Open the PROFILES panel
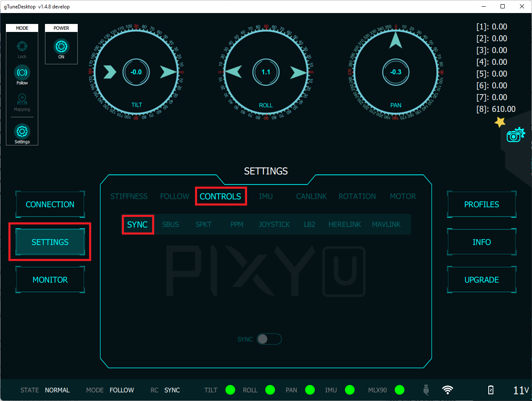The height and width of the screenshot is (401, 532). tap(482, 204)
